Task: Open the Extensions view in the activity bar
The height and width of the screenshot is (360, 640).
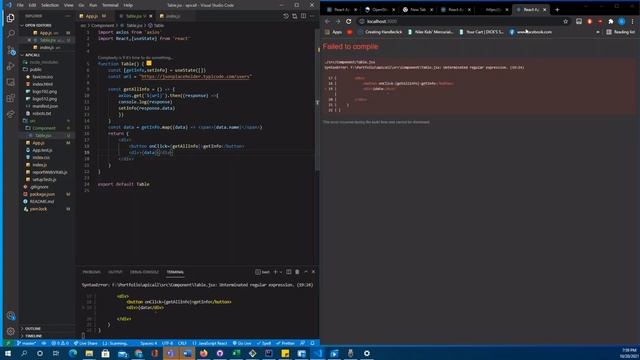Action: [x=11, y=98]
